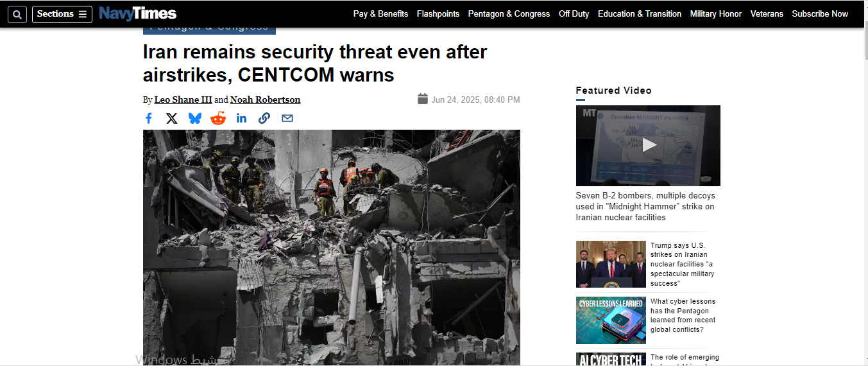Click the Navy Times logo
This screenshot has height=366, width=868.
point(137,13)
